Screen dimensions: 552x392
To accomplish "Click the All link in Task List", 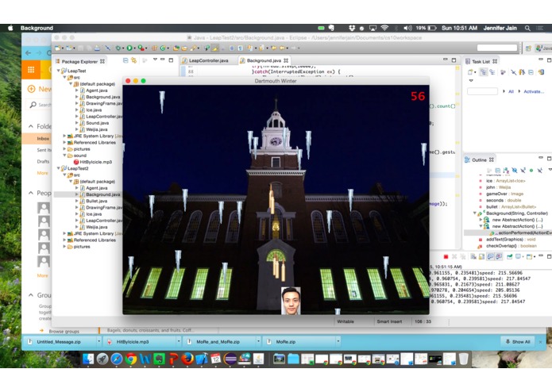I will 511,91.
